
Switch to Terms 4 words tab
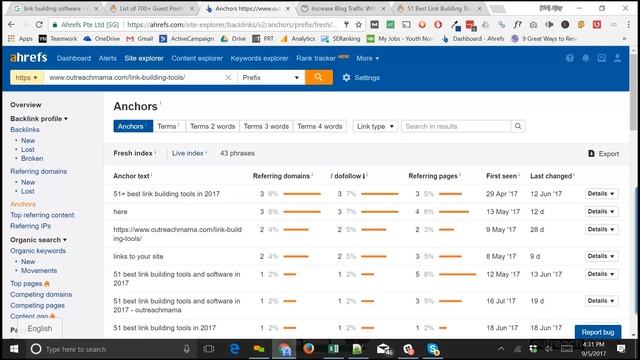(320, 126)
